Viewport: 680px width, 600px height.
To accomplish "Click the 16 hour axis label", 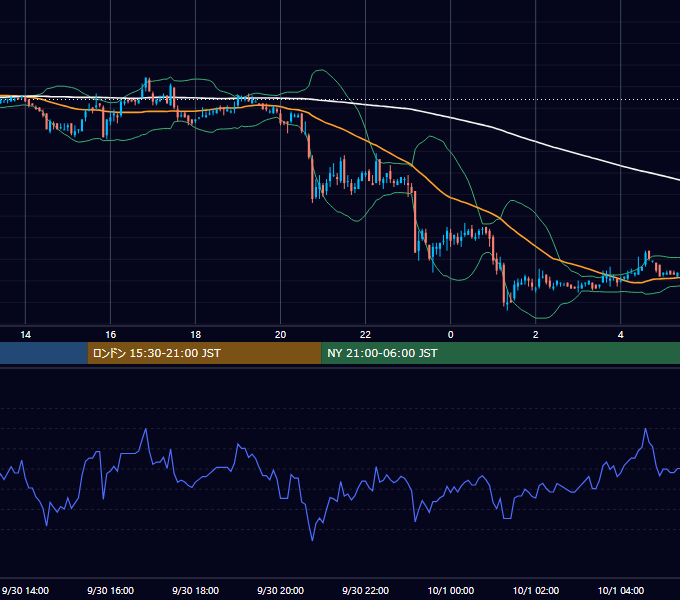I will point(111,335).
